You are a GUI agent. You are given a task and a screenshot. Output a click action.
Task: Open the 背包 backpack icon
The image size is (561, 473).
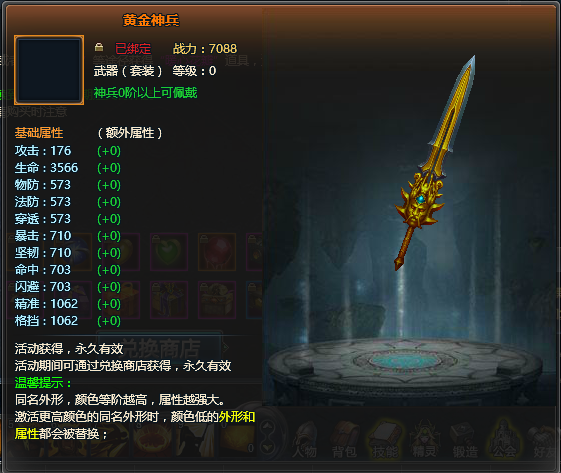[345, 441]
